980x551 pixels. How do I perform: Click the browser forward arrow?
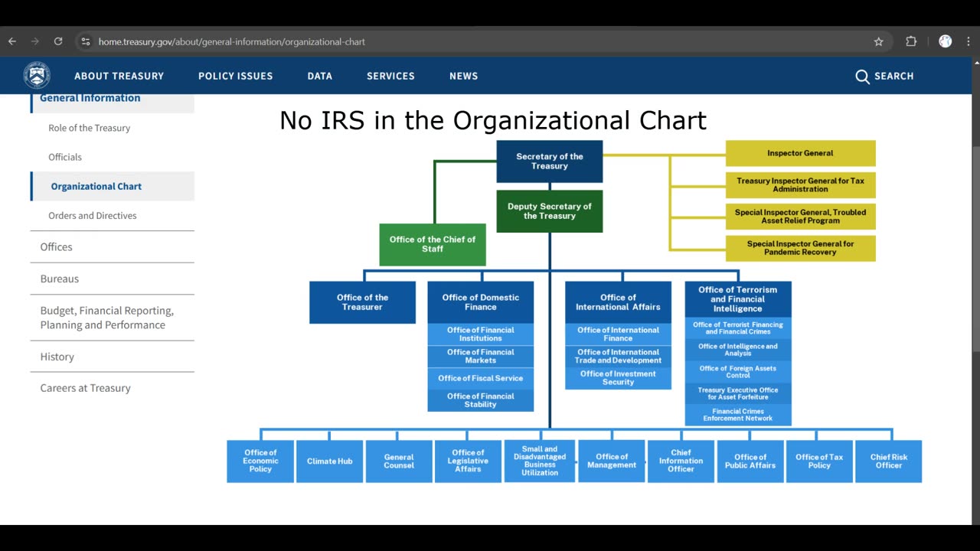pyautogui.click(x=34, y=41)
